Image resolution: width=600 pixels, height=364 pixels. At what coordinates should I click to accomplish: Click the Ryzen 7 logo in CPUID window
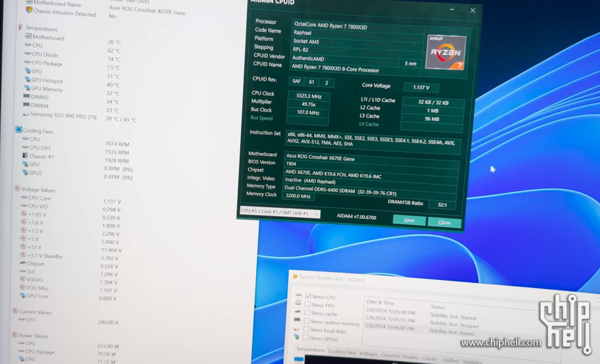(446, 53)
